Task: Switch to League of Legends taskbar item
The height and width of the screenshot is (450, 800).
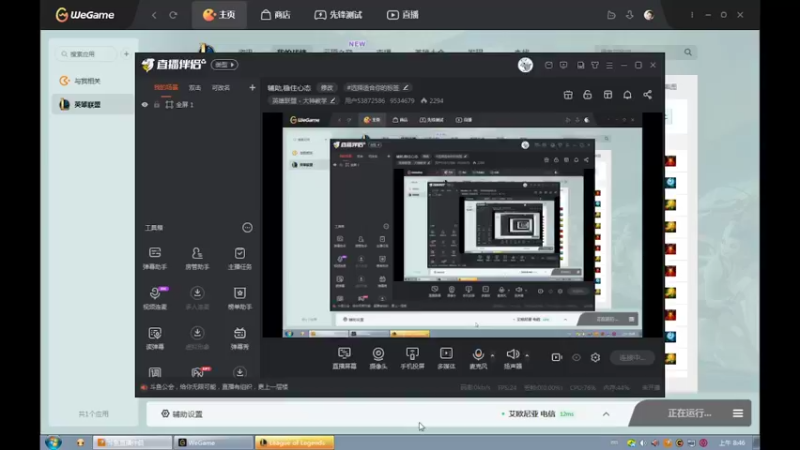Action: point(294,442)
